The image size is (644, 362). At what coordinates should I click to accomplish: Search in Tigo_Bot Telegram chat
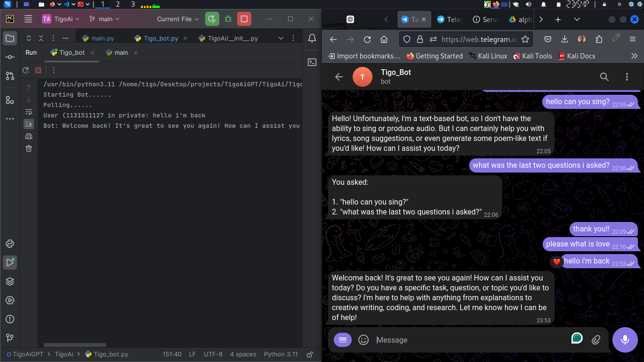[604, 77]
